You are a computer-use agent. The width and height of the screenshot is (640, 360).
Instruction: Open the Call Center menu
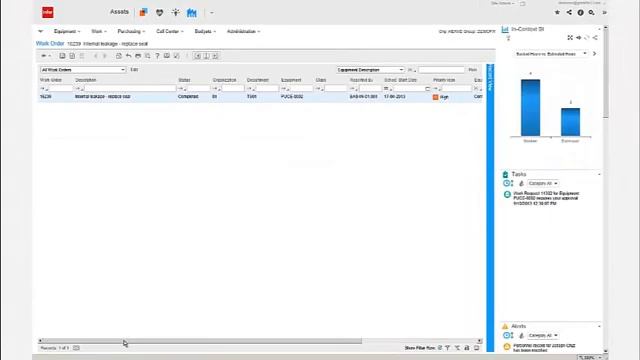[x=170, y=31]
